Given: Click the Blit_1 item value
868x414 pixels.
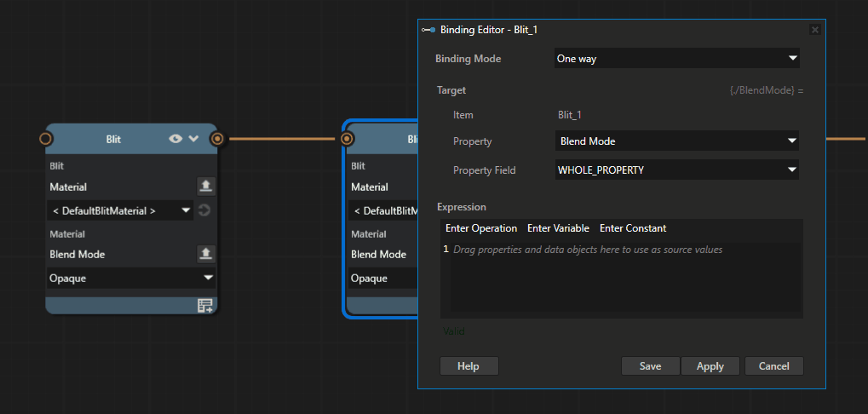Looking at the screenshot, I should click(x=570, y=115).
